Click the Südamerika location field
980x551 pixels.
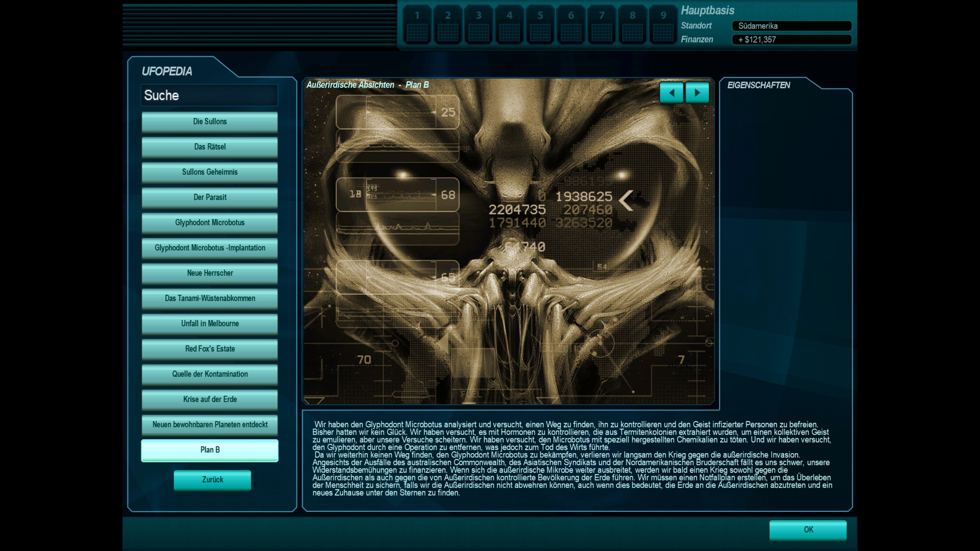click(791, 26)
